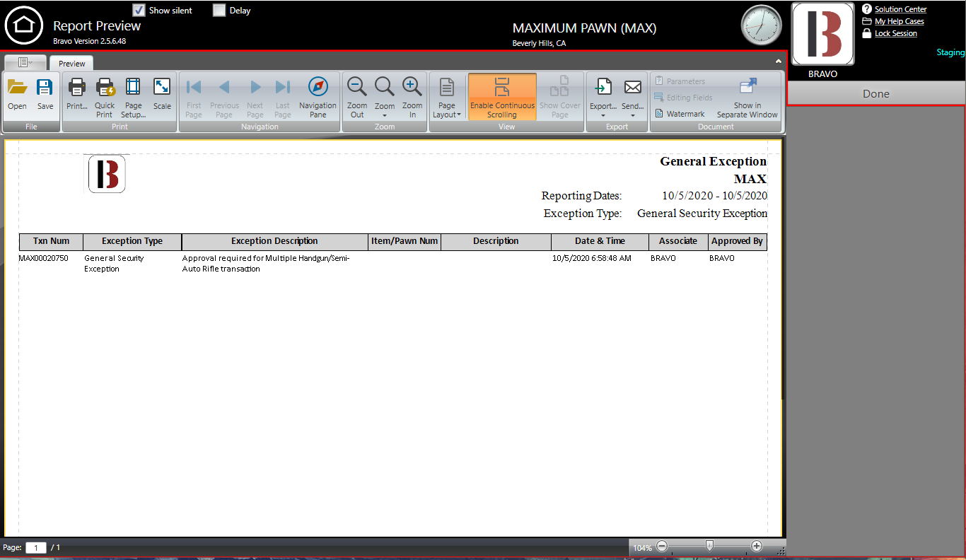Open My Help Cases link
Screen dimensions: 966x560
pyautogui.click(x=899, y=21)
